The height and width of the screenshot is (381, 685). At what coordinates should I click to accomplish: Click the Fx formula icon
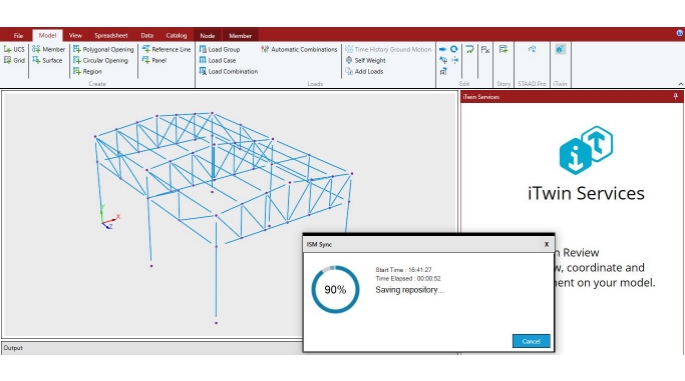tap(485, 49)
